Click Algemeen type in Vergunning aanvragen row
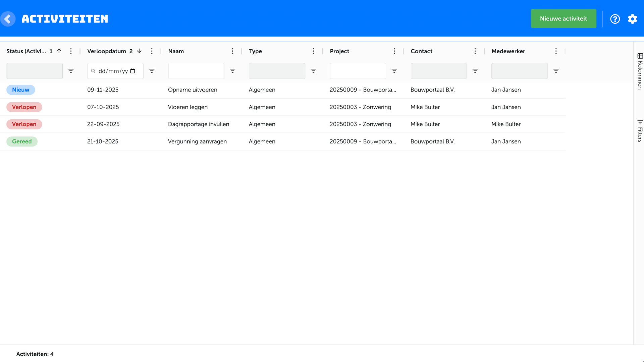This screenshot has width=644, height=362. tap(262, 141)
